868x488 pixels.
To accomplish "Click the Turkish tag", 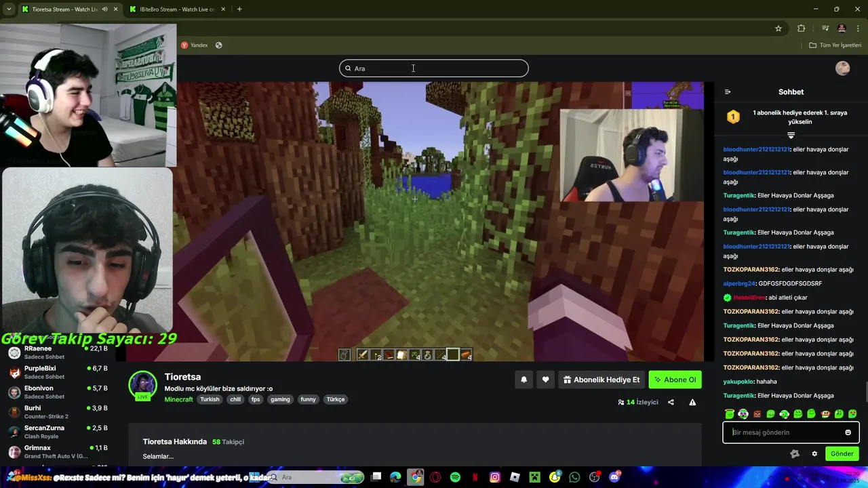I will (210, 399).
